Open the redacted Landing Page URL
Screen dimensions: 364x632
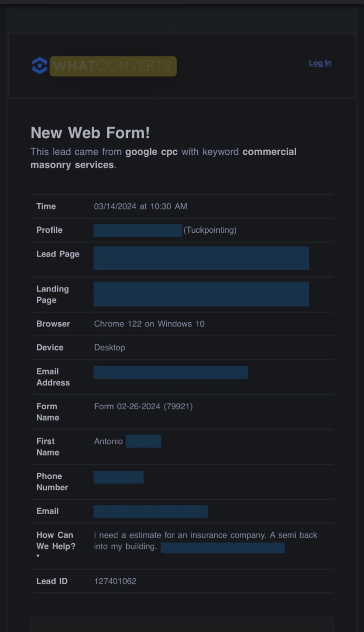201,294
